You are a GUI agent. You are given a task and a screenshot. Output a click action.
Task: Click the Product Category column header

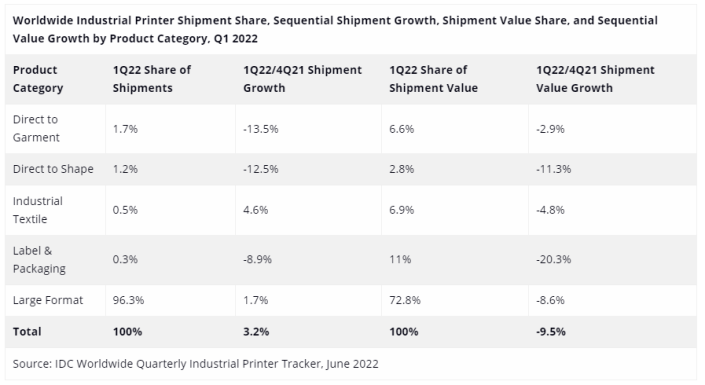[x=38, y=79]
